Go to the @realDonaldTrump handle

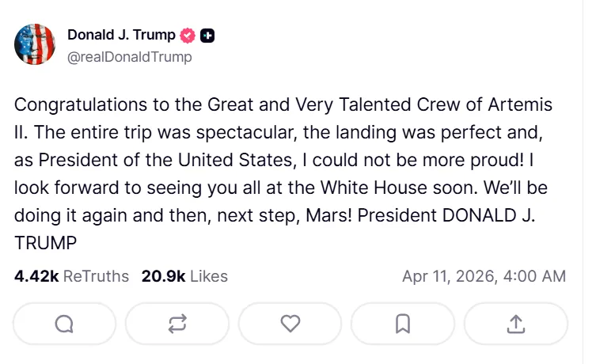tap(130, 57)
